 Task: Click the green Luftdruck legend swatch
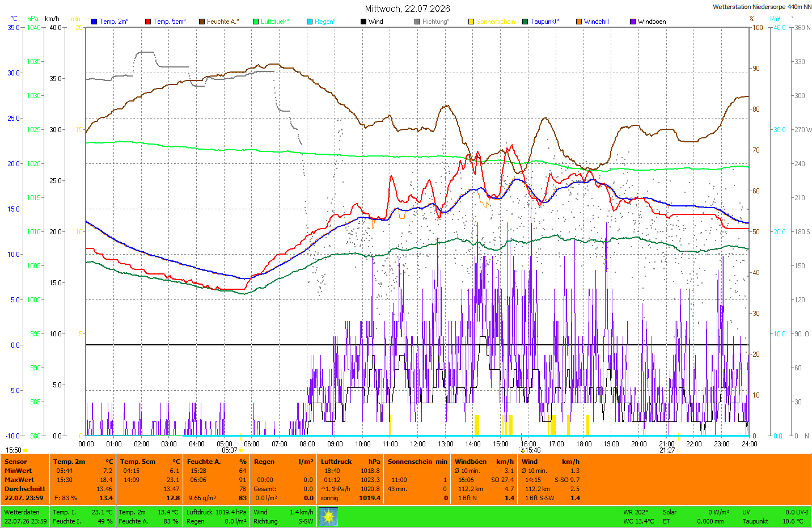[256, 22]
